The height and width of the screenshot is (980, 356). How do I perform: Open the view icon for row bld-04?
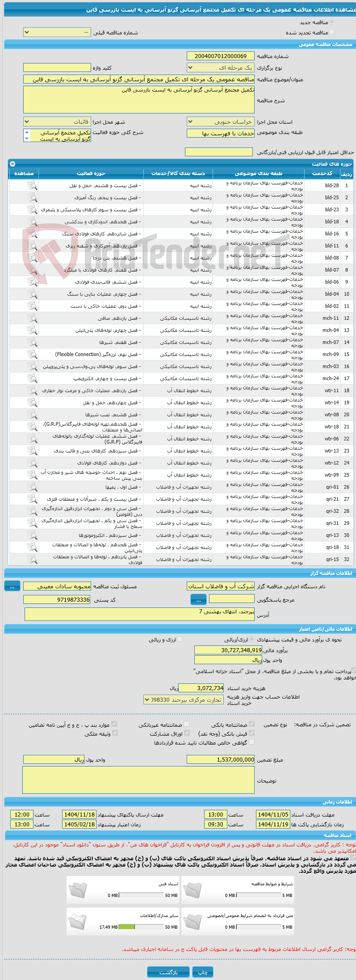point(32,294)
